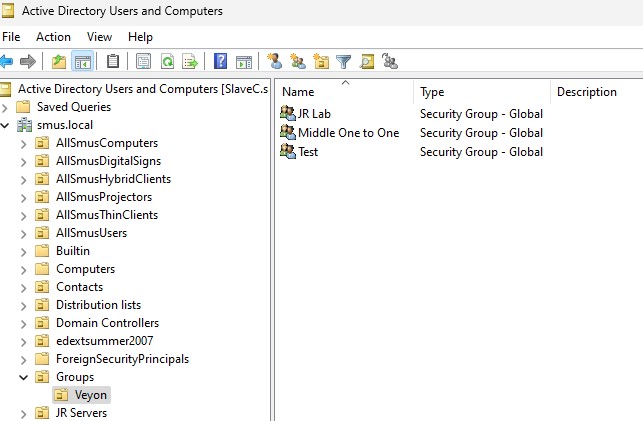Click the Create new user icon
Viewport: 643px width, 421px height.
[274, 61]
